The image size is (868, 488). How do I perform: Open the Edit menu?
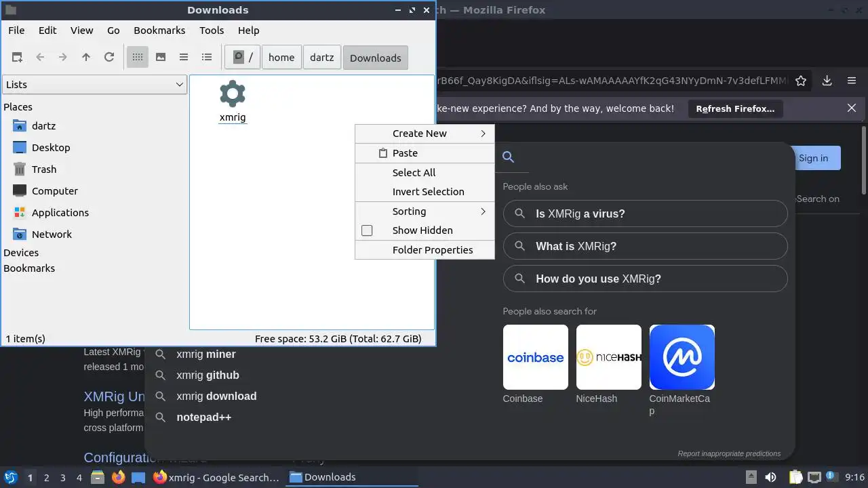coord(47,30)
